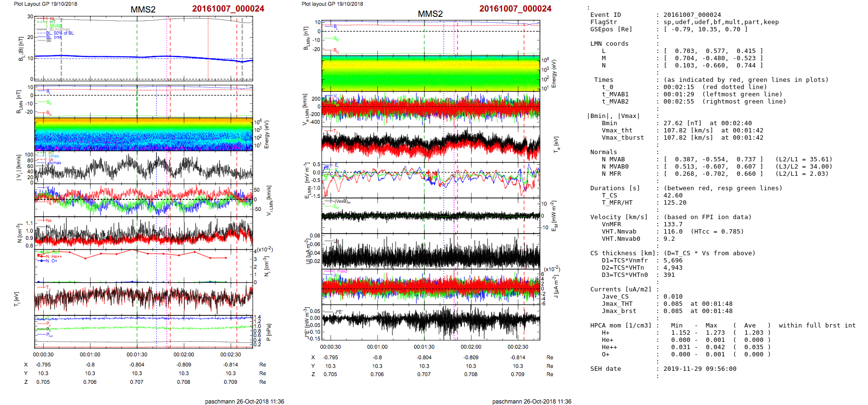Click the SEH date timestamp
868x405 pixels.
[700, 369]
